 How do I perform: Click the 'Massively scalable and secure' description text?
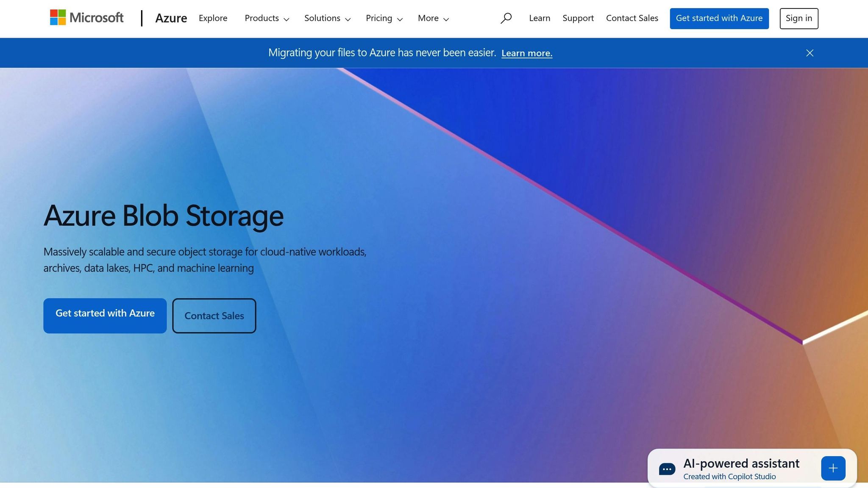(205, 260)
